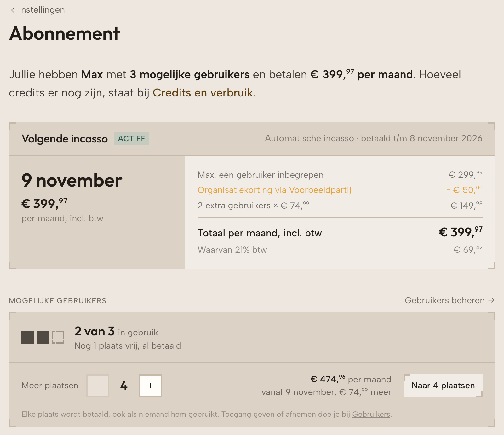The image size is (504, 435).
Task: Click the Totaal per maand row
Action: tap(340, 233)
